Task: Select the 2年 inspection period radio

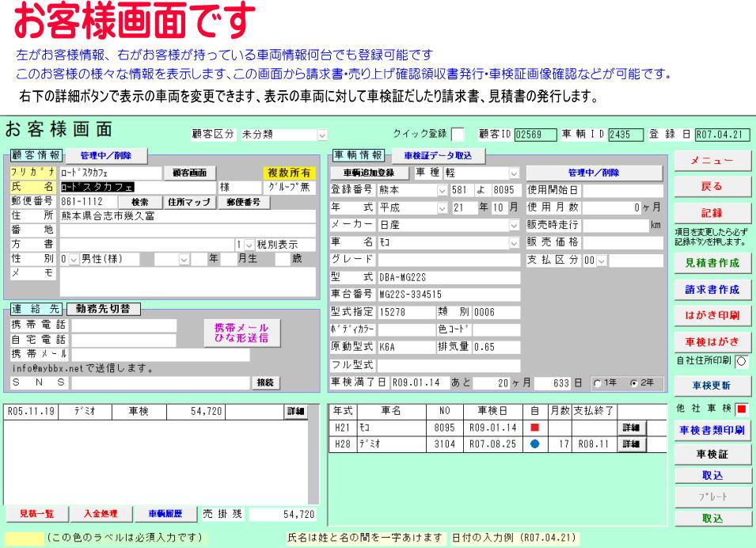Action: point(633,383)
